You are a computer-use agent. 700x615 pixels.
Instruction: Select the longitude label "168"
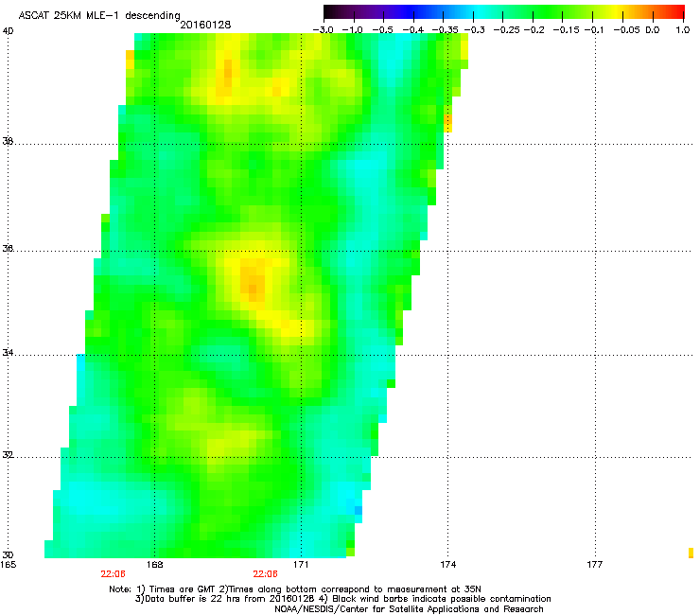pos(155,565)
